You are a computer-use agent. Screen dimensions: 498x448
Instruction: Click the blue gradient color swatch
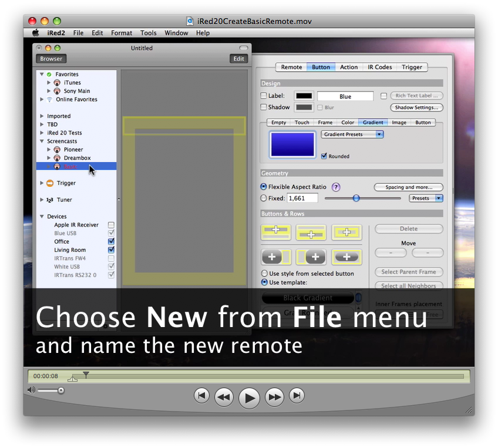292,144
